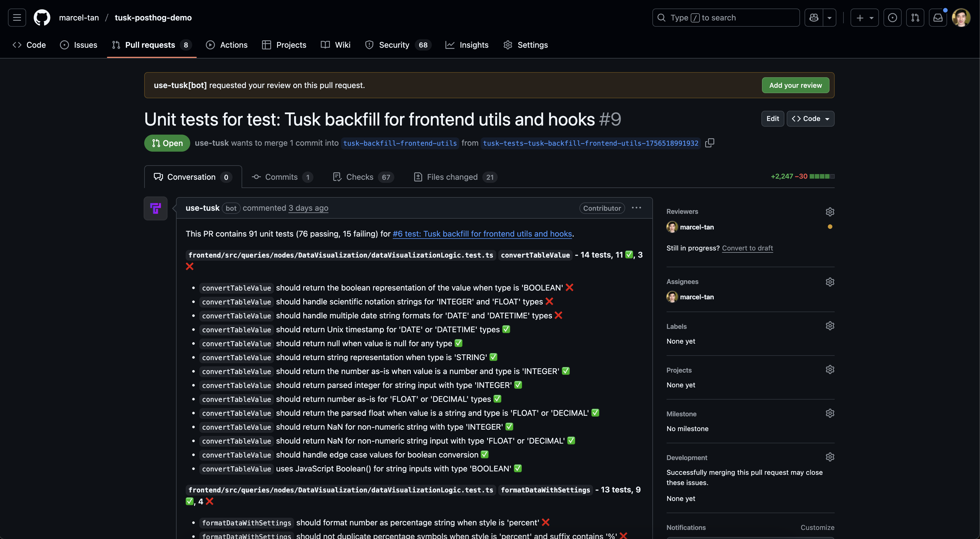
Task: Open Copilot chat icon
Action: tap(814, 18)
